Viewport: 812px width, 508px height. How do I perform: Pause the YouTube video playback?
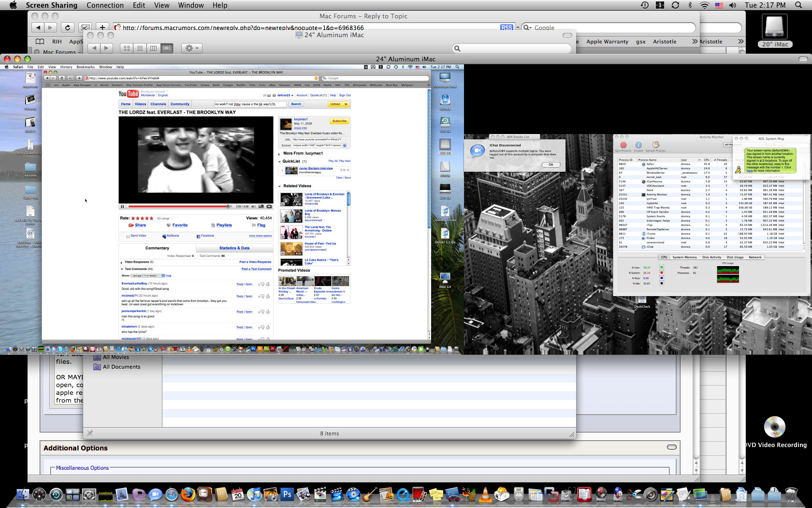tap(122, 207)
